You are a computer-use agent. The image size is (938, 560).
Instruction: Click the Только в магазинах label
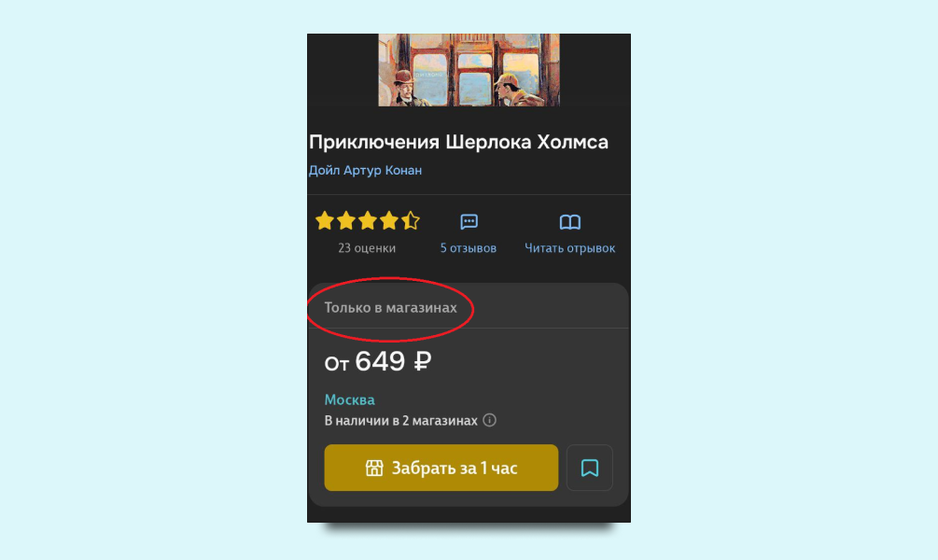tap(391, 307)
